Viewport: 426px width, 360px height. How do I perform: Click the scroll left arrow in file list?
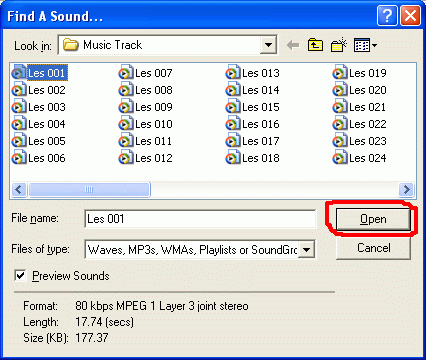[18, 190]
